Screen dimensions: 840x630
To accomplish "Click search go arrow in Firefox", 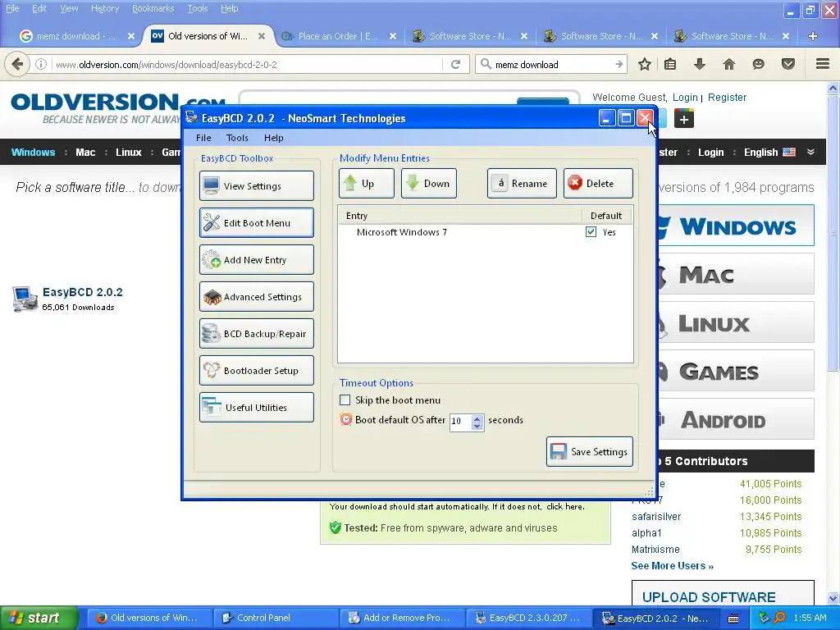I will [x=619, y=64].
